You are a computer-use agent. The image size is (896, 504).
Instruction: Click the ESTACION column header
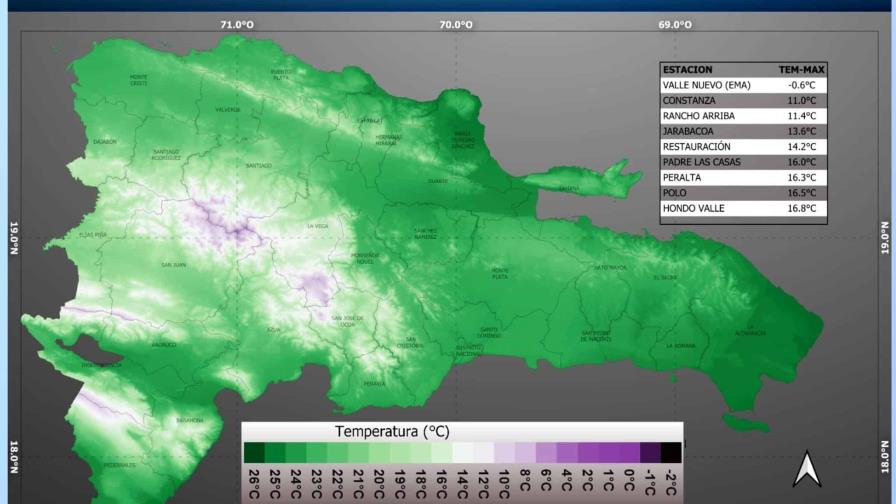687,70
